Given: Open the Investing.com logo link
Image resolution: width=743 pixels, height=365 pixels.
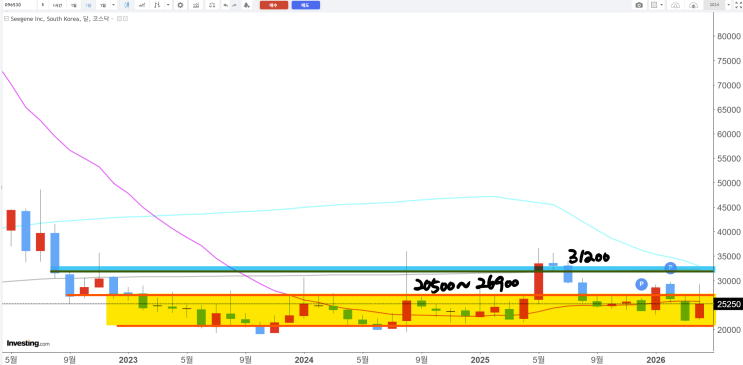Looking at the screenshot, I should (x=28, y=343).
